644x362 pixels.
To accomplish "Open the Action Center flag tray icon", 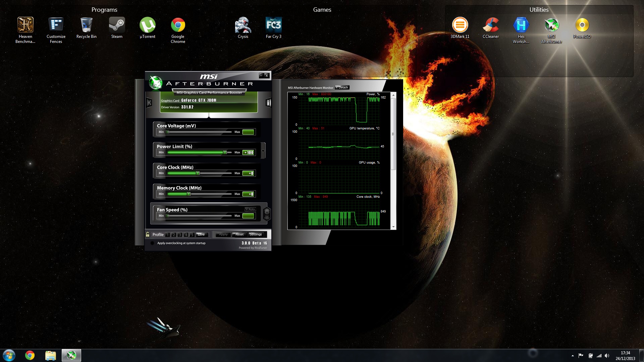I will click(581, 356).
